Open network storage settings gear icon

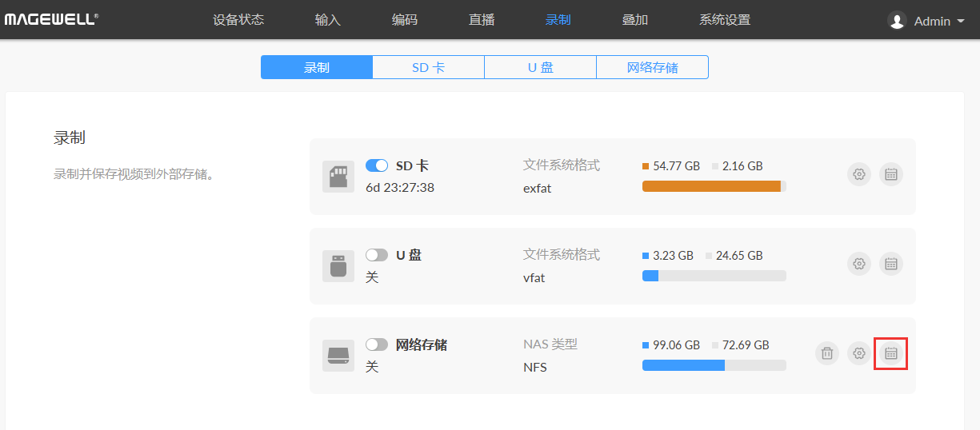pos(859,353)
